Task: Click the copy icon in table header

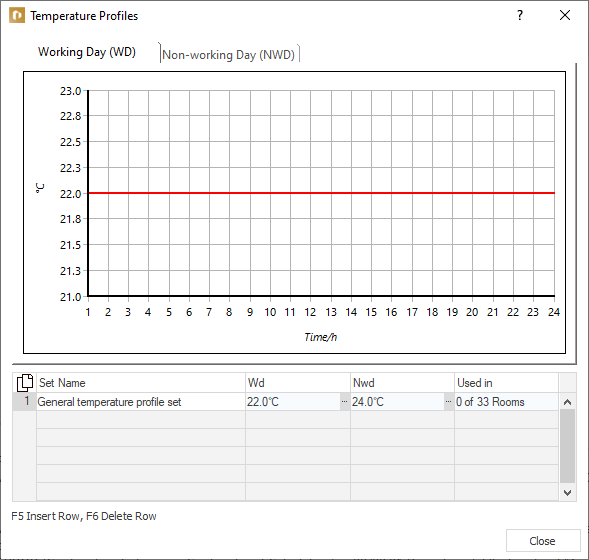Action: coord(25,383)
